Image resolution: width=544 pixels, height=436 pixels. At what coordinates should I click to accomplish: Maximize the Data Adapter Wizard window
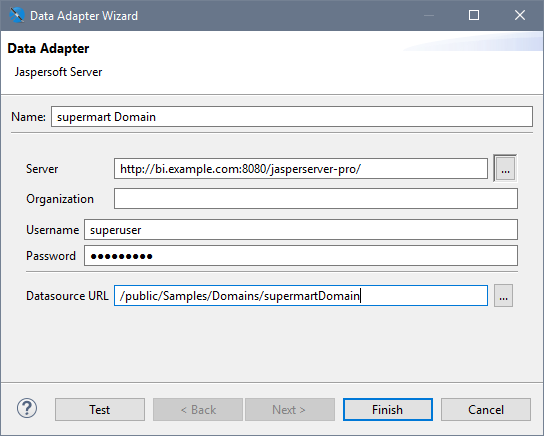tap(474, 15)
